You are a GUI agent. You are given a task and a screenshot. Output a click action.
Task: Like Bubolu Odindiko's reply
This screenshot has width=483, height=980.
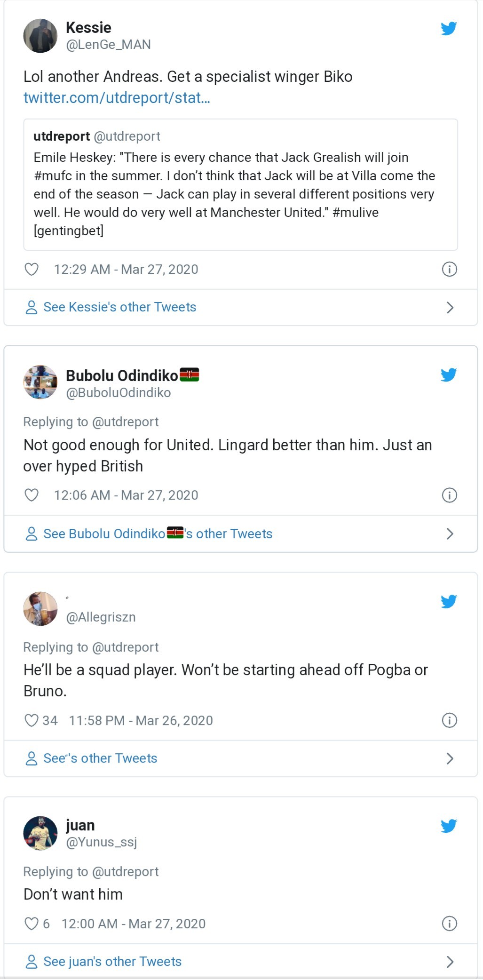[32, 495]
